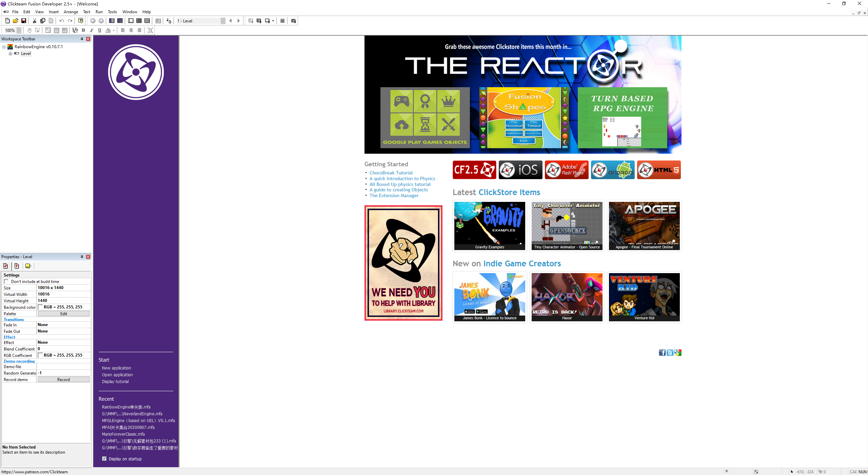Open the Fade In value field
This screenshot has width=868, height=475.
coord(63,325)
